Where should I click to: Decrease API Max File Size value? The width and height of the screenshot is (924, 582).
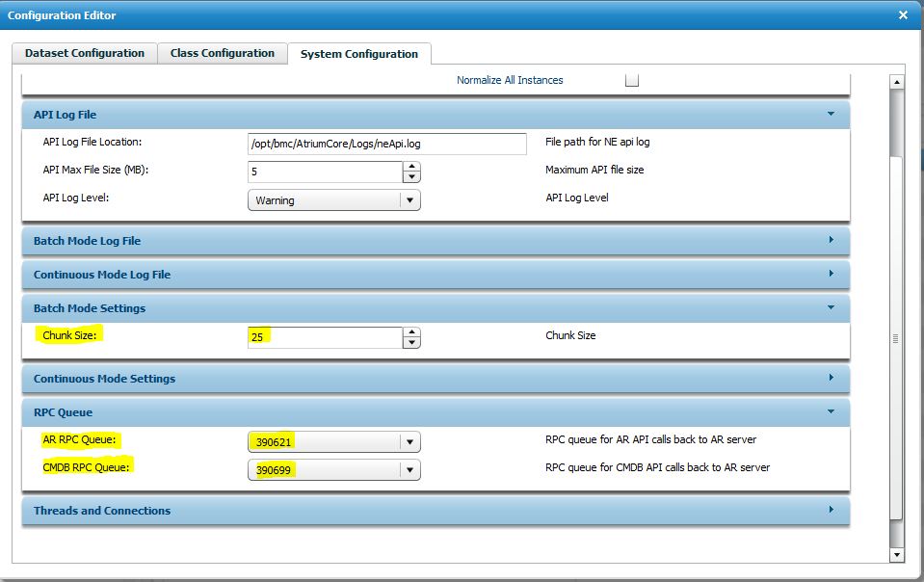pyautogui.click(x=411, y=177)
